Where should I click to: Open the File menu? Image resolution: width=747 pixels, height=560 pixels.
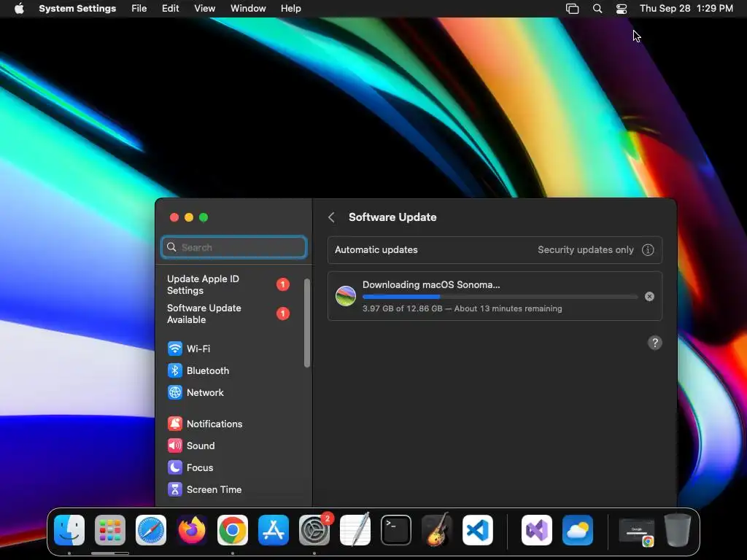coord(139,9)
